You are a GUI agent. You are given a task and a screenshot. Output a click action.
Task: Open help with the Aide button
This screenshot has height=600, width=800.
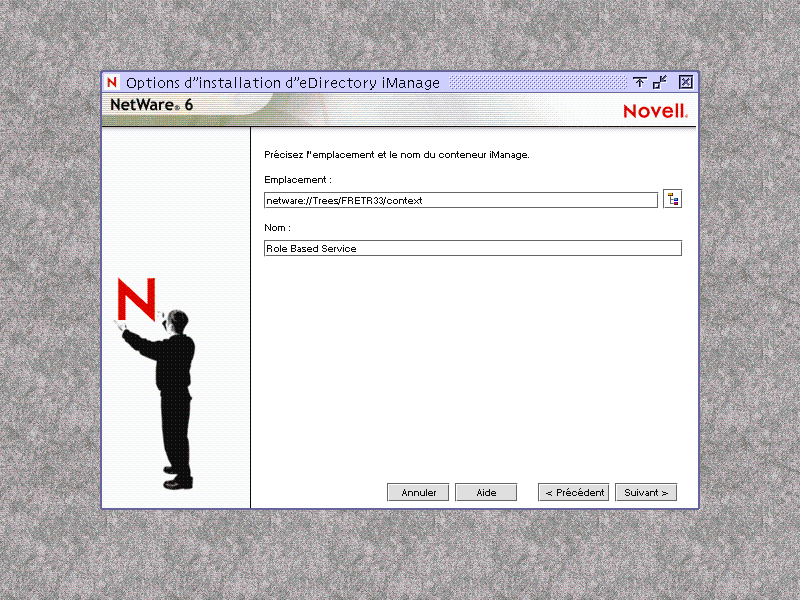486,492
